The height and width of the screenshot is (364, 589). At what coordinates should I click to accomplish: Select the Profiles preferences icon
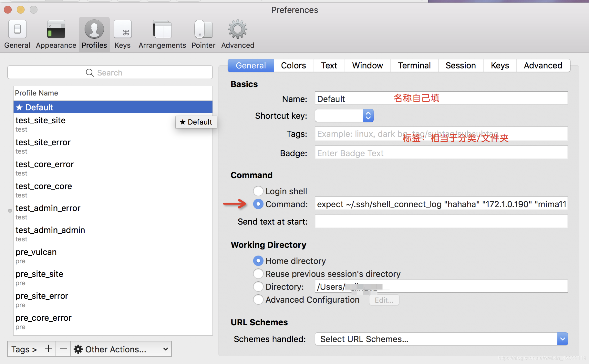point(94,29)
